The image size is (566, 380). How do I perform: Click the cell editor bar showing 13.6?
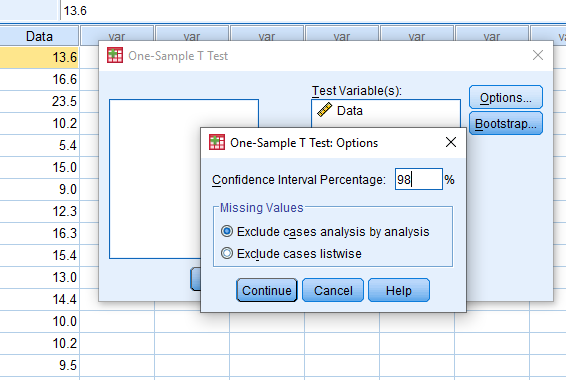click(x=313, y=10)
